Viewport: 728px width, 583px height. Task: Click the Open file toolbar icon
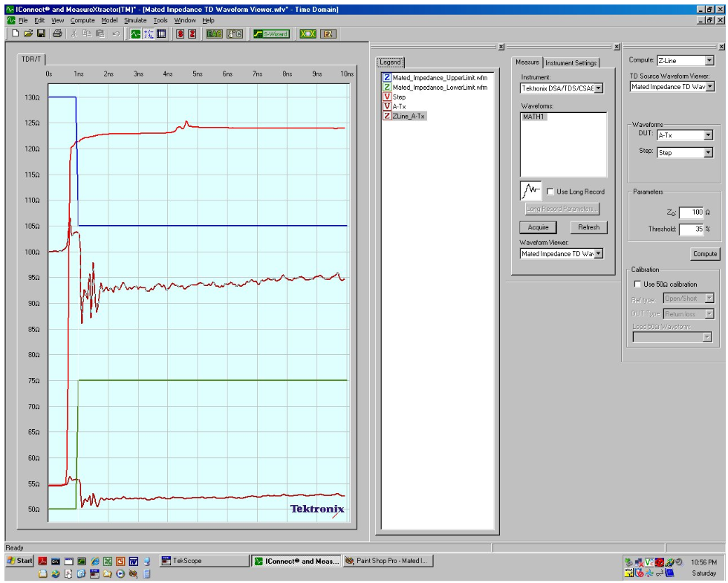pyautogui.click(x=28, y=33)
